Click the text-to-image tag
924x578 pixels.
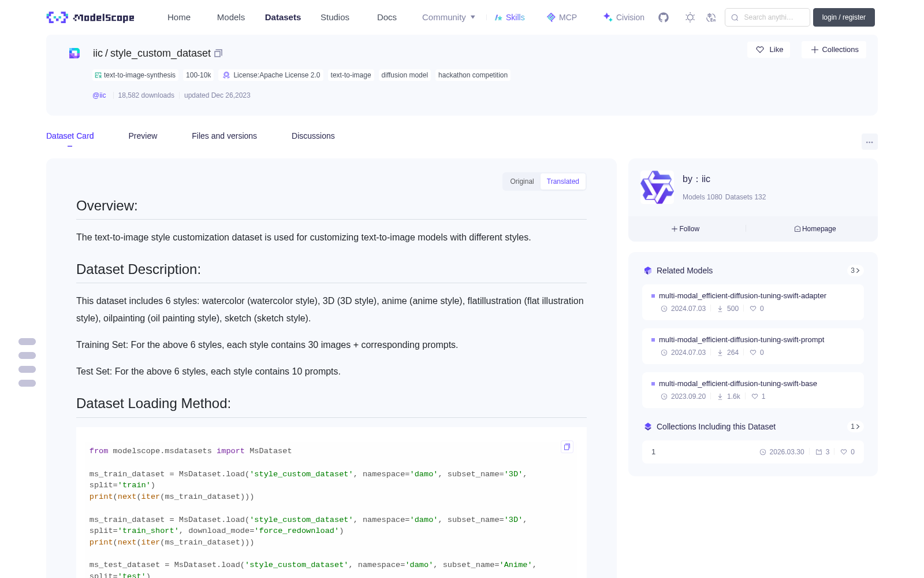[351, 75]
